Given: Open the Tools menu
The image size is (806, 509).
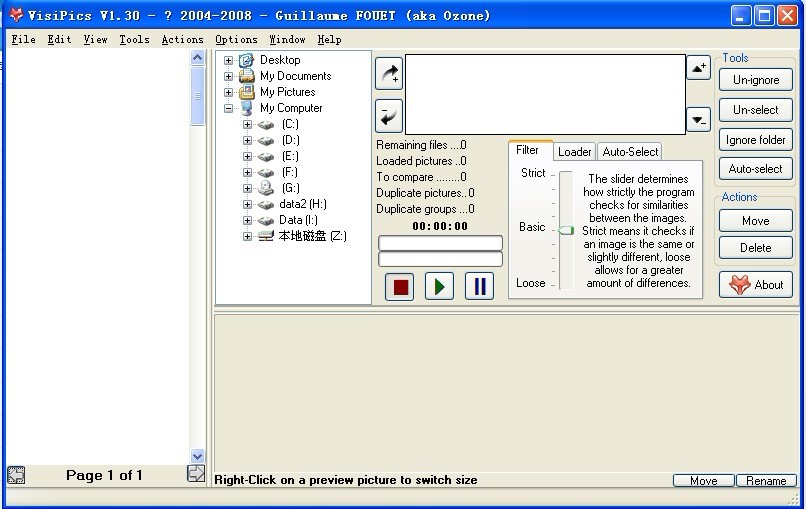Looking at the screenshot, I should pyautogui.click(x=135, y=40).
